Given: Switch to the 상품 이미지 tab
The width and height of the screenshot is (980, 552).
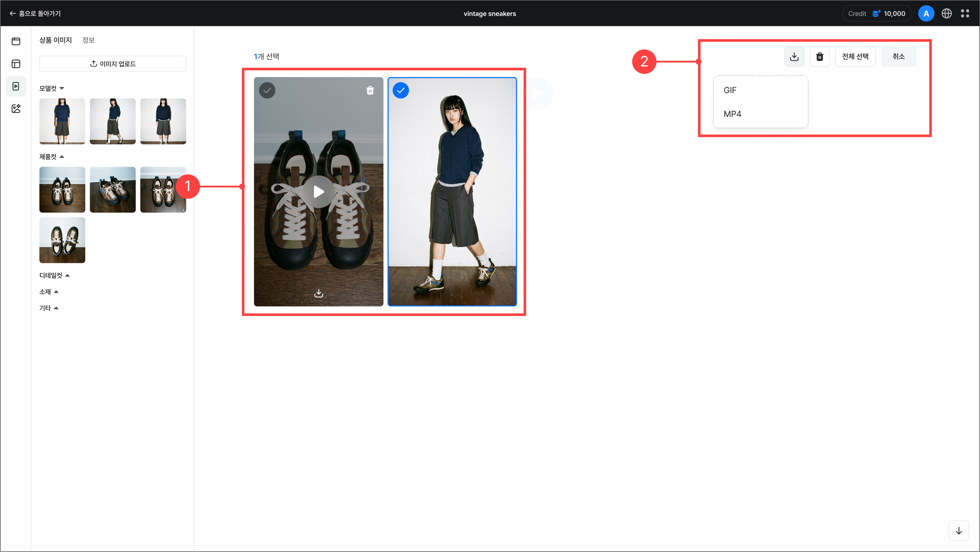Looking at the screenshot, I should pos(56,40).
